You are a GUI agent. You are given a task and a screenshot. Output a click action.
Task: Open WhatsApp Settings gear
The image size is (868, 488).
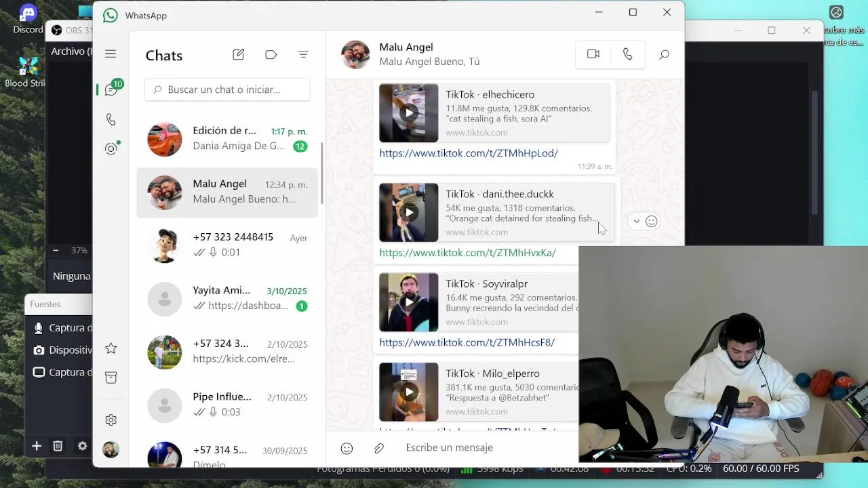[x=111, y=420]
